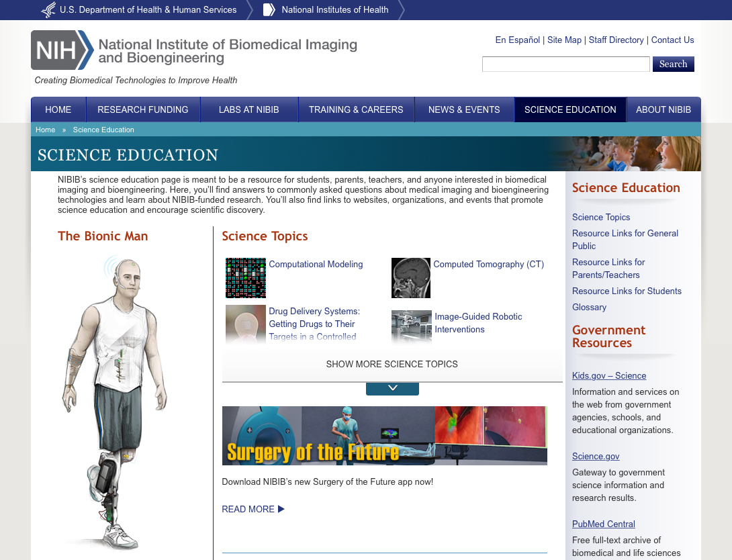Switch to the NEWS & EVENTS tab
The width and height of the screenshot is (732, 560).
coord(464,109)
